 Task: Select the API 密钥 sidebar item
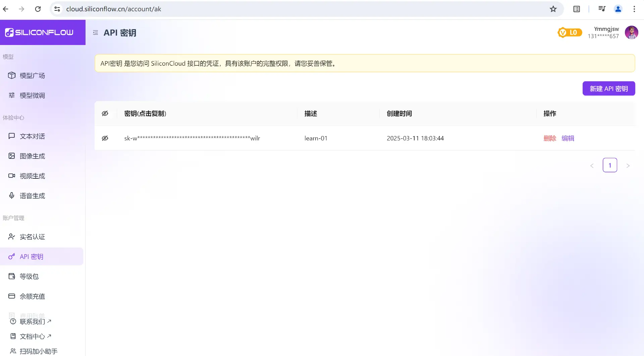point(42,256)
